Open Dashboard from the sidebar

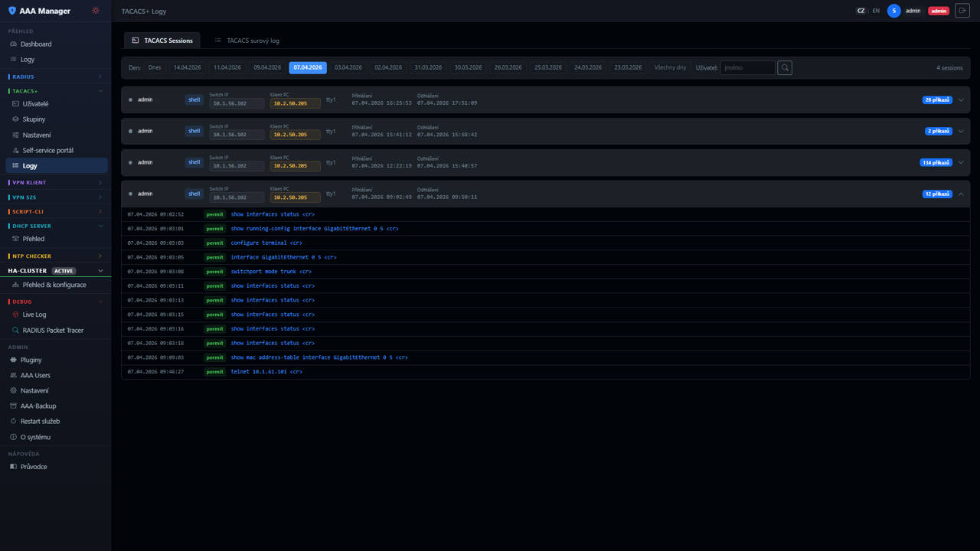click(x=36, y=44)
